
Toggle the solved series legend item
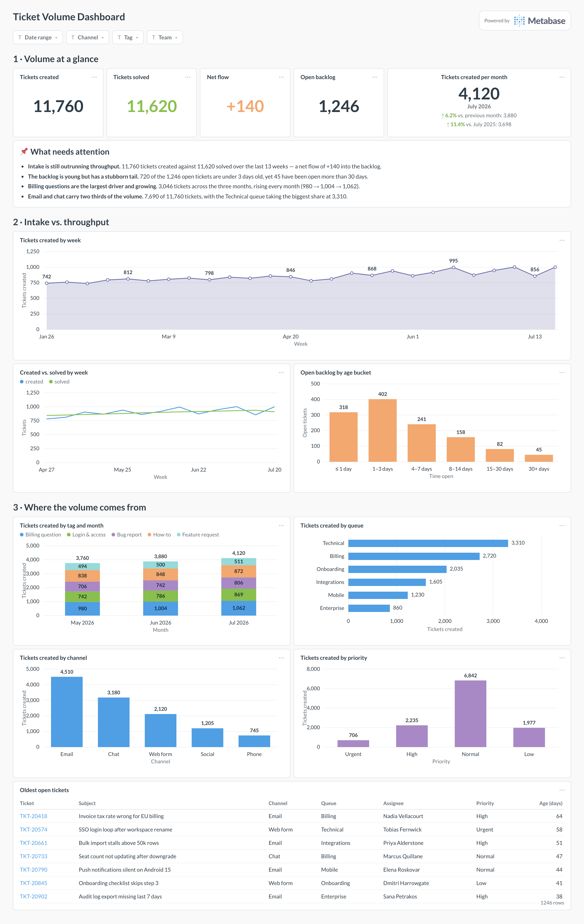pos(59,382)
